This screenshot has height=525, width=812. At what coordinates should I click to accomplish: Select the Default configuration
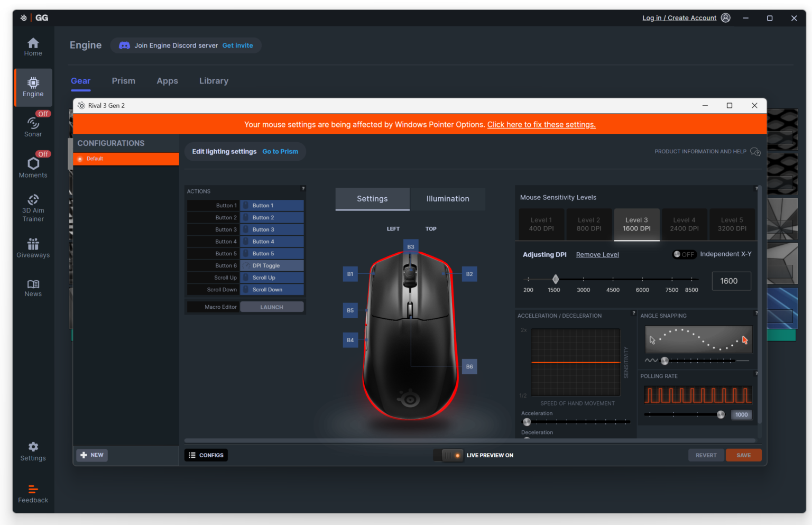pyautogui.click(x=126, y=159)
